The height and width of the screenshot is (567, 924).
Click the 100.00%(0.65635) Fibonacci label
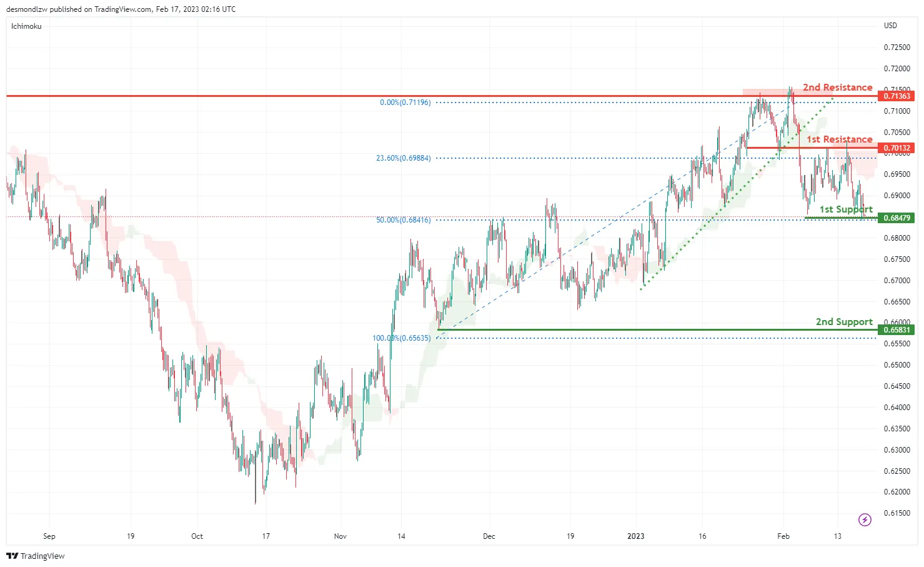[x=402, y=338]
